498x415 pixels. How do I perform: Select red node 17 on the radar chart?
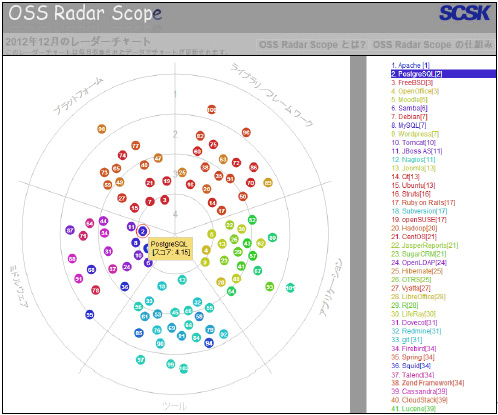tap(222, 210)
